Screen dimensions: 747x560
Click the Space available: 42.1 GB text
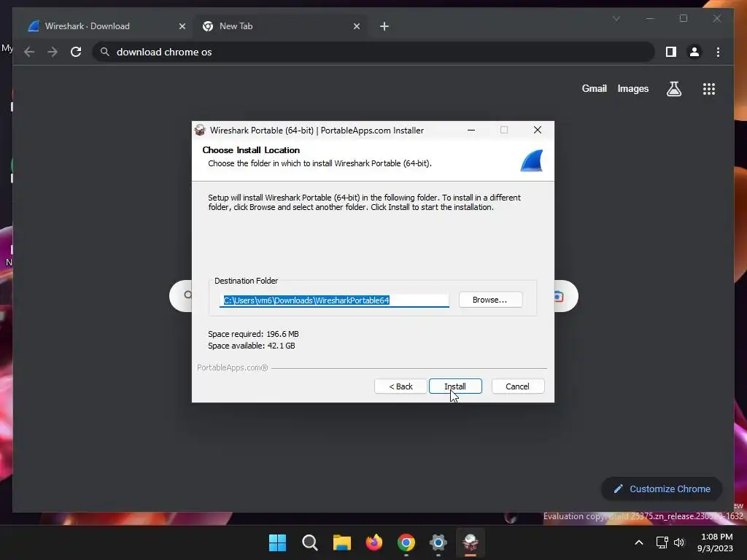tap(252, 346)
